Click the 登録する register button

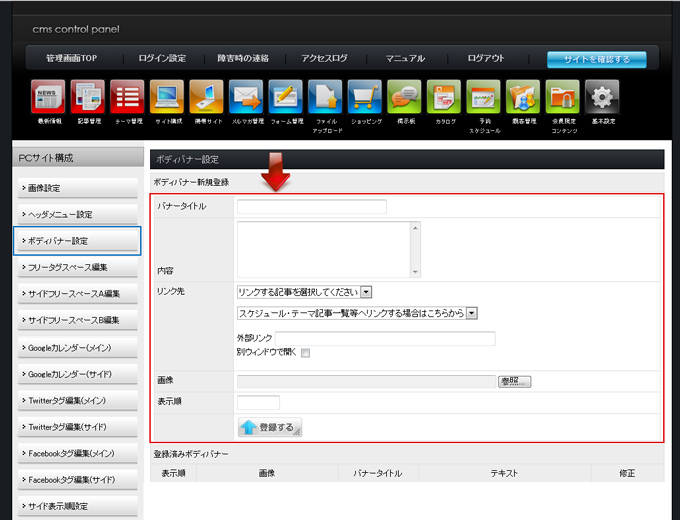point(269,427)
